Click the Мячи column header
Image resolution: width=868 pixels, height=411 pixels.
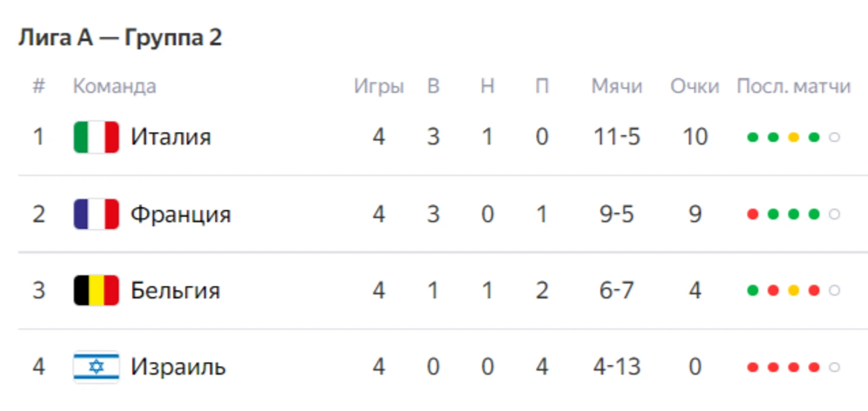pos(617,87)
